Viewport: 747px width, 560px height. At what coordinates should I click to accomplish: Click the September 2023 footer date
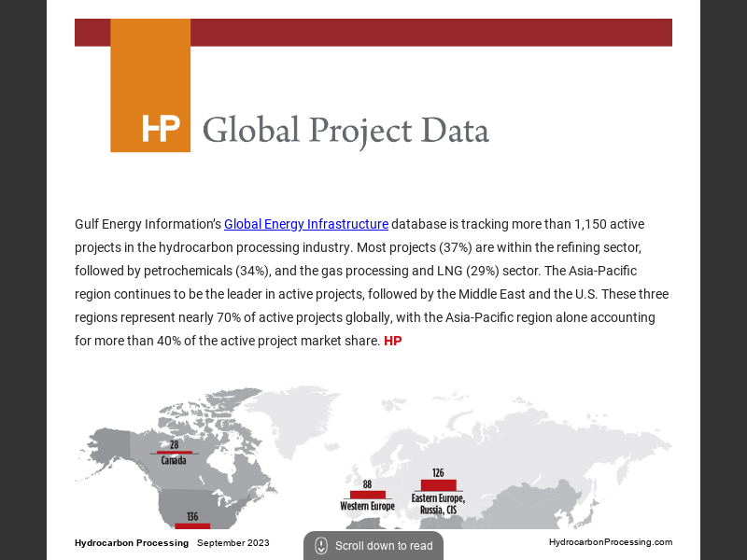coord(233,543)
